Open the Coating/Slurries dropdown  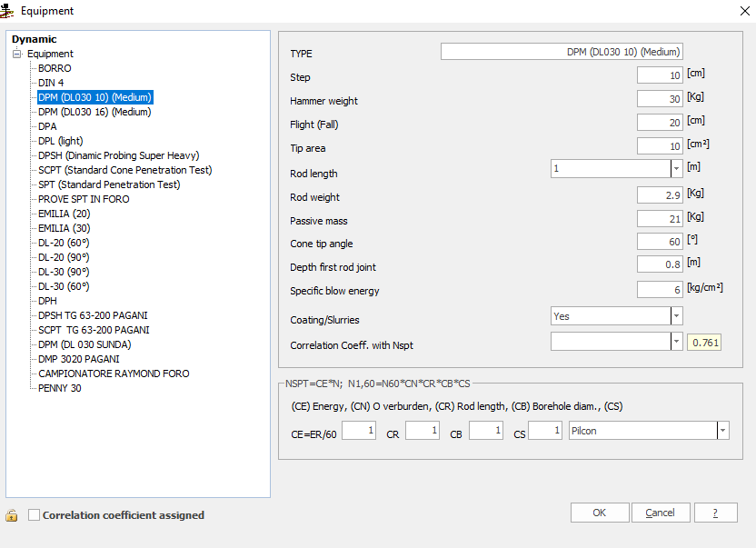pyautogui.click(x=676, y=316)
